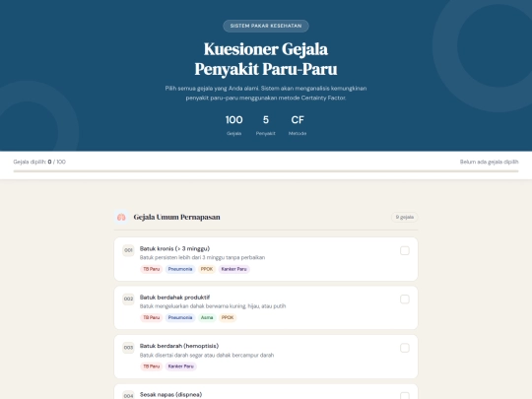
Task: Click the 004 number badge
Action: (x=128, y=396)
